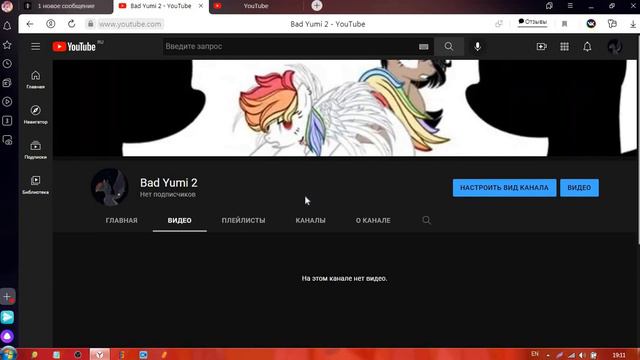Open YouTube notifications bell
This screenshot has height=360, width=640.
click(x=587, y=47)
